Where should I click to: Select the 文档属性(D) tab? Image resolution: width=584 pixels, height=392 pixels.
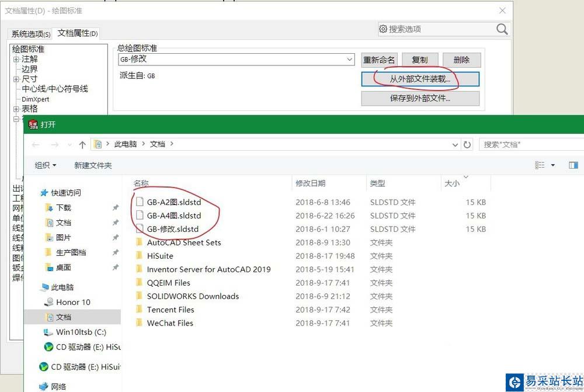coord(77,33)
